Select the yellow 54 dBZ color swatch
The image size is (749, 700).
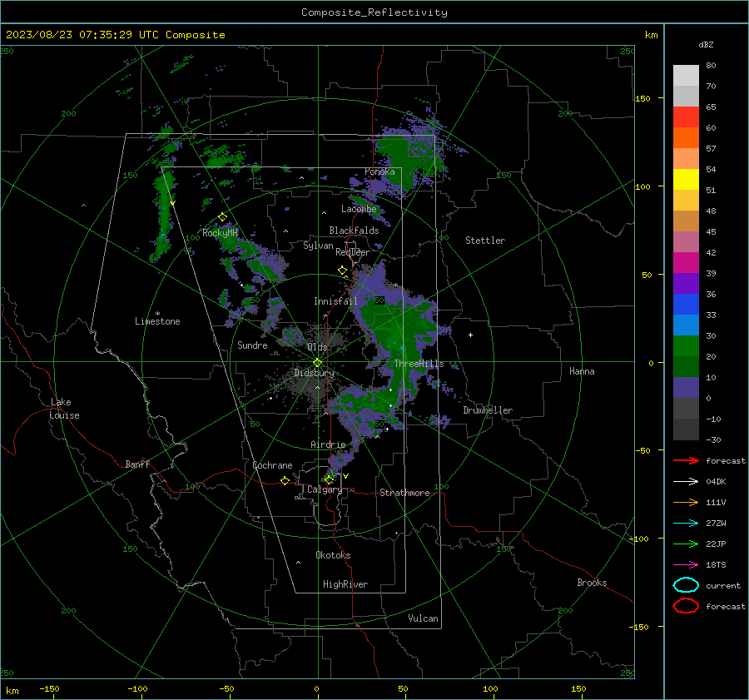pyautogui.click(x=686, y=180)
